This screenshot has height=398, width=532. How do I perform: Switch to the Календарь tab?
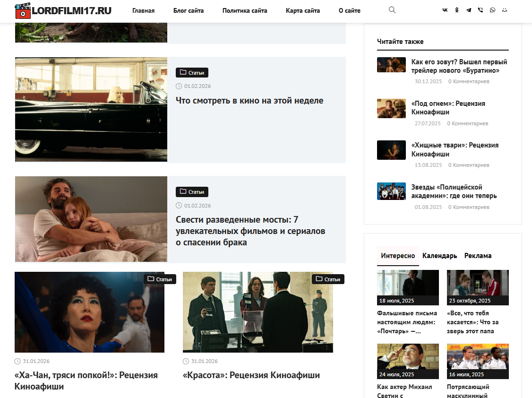coord(439,256)
